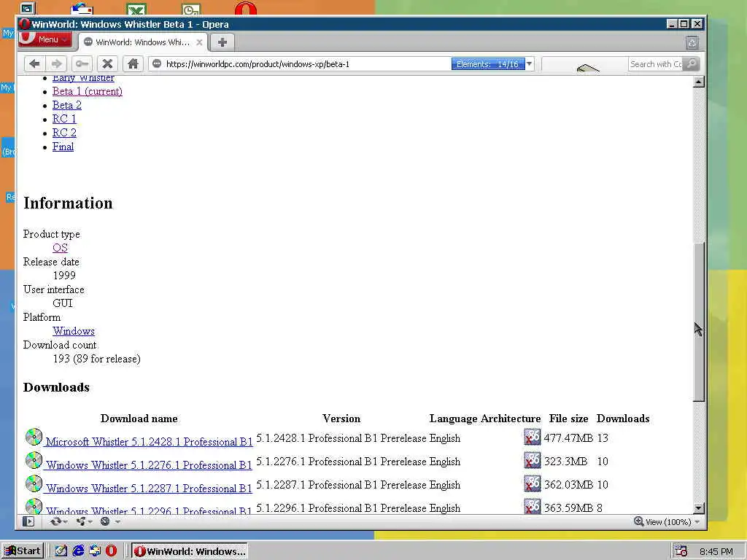Open the closed tabs trash icon
The image size is (747, 560).
coord(692,43)
